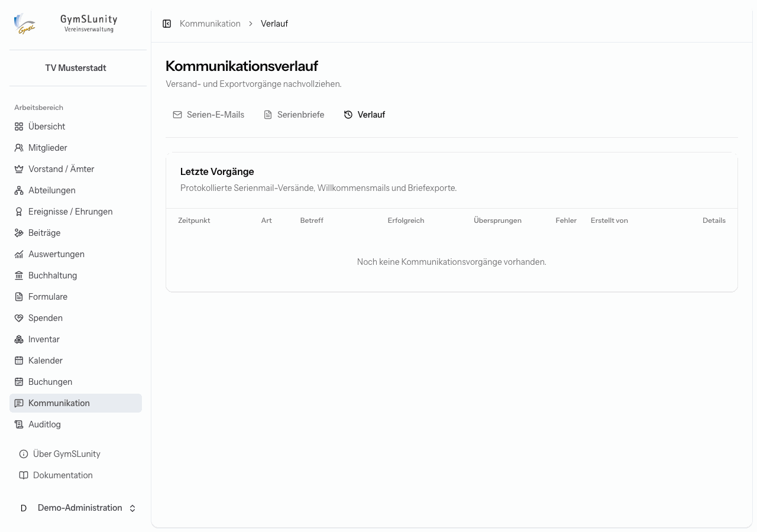Click the Kommunikationsverlauf page heading
757x532 pixels.
click(x=242, y=66)
